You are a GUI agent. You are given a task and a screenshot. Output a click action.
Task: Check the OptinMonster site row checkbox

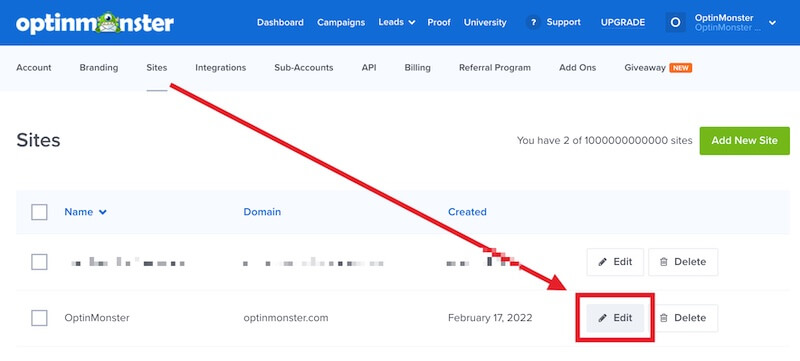(39, 318)
